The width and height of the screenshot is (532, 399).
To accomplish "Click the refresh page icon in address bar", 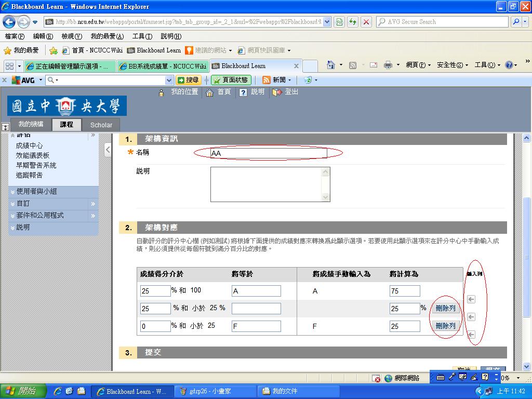I will (353, 22).
